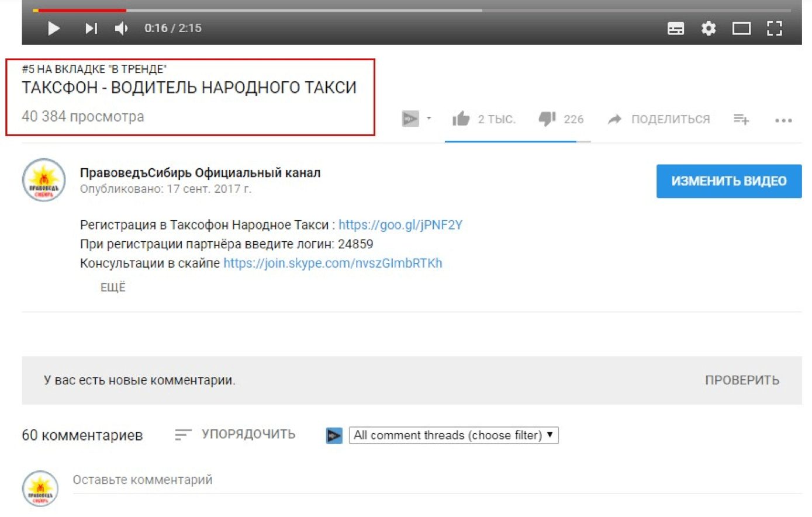Click the like/dislike ratio bar

517,141
